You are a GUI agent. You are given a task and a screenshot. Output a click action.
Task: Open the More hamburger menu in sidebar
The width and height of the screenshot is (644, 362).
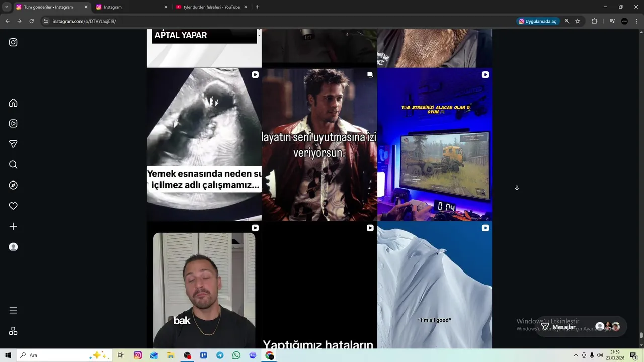[x=13, y=310]
